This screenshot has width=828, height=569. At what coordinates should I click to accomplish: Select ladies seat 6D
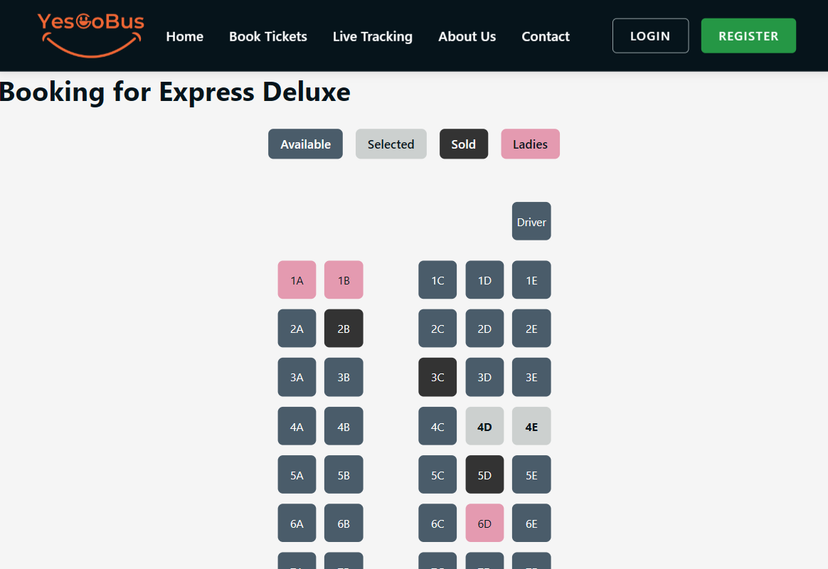click(484, 523)
